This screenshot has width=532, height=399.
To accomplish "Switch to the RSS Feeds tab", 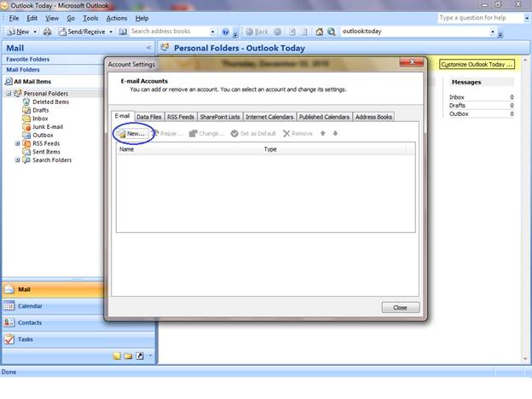I will point(181,117).
